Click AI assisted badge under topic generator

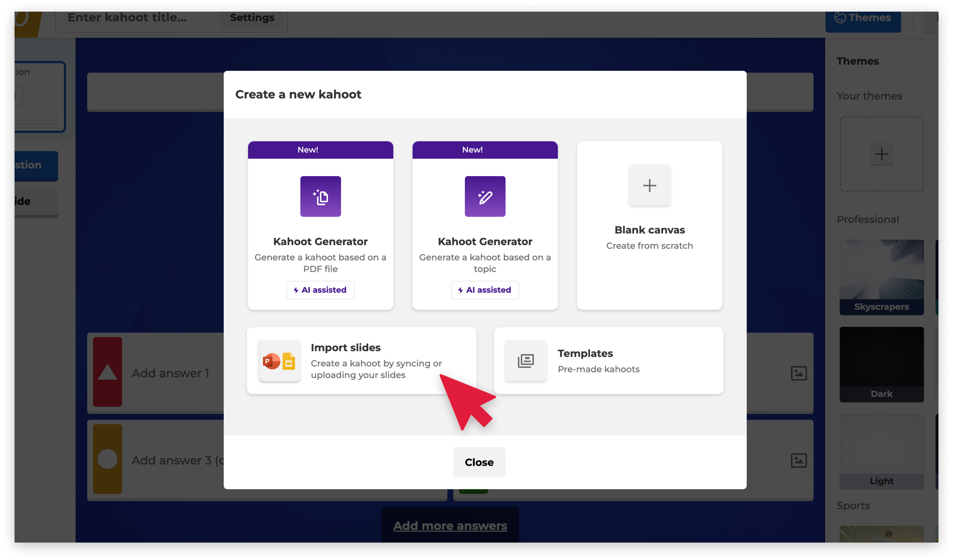485,290
